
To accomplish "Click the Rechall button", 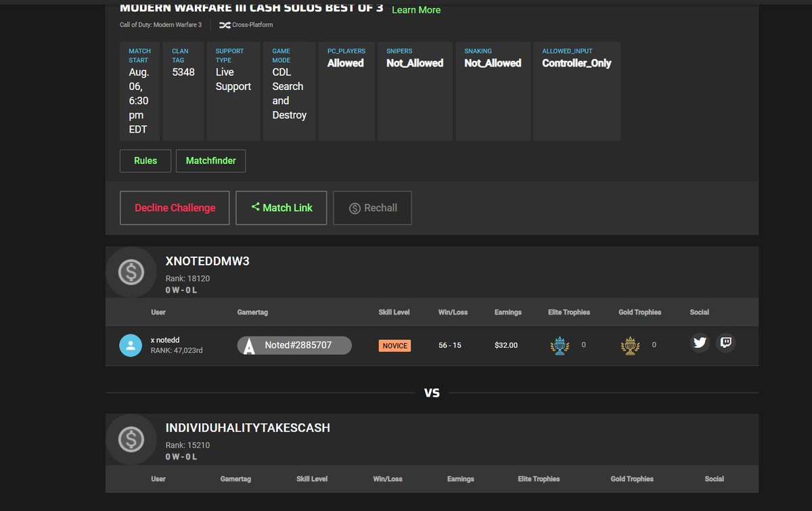I will click(x=372, y=208).
